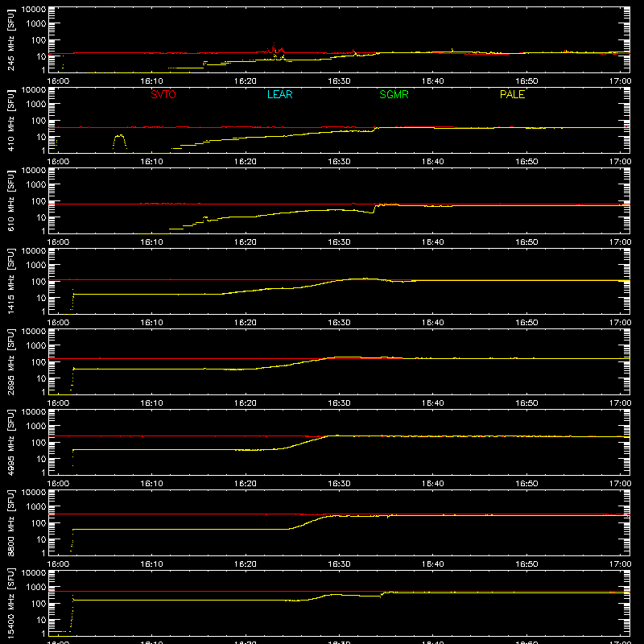The width and height of the screenshot is (644, 644).
Task: Click the 10000 tick of the 245 MHz panel
Action: (34, 10)
